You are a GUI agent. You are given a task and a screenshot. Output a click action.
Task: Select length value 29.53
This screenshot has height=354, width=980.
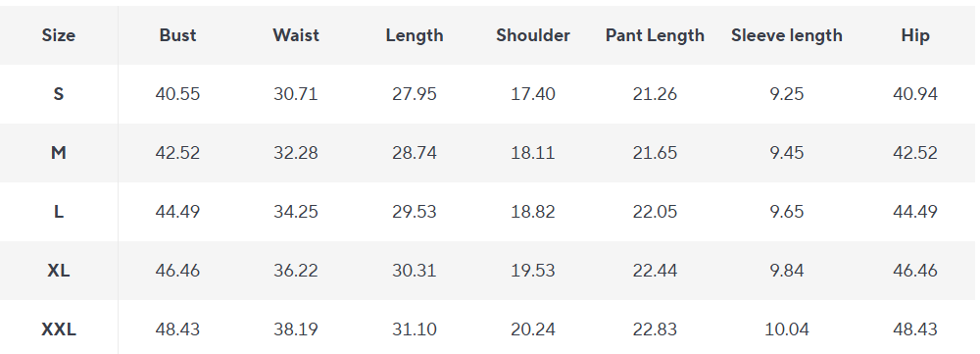coord(415,212)
